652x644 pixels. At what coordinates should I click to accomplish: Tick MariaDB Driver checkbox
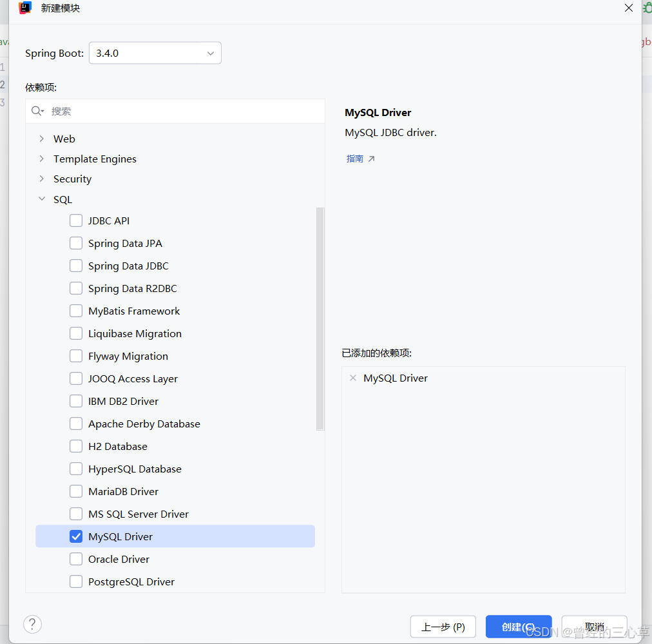(76, 491)
